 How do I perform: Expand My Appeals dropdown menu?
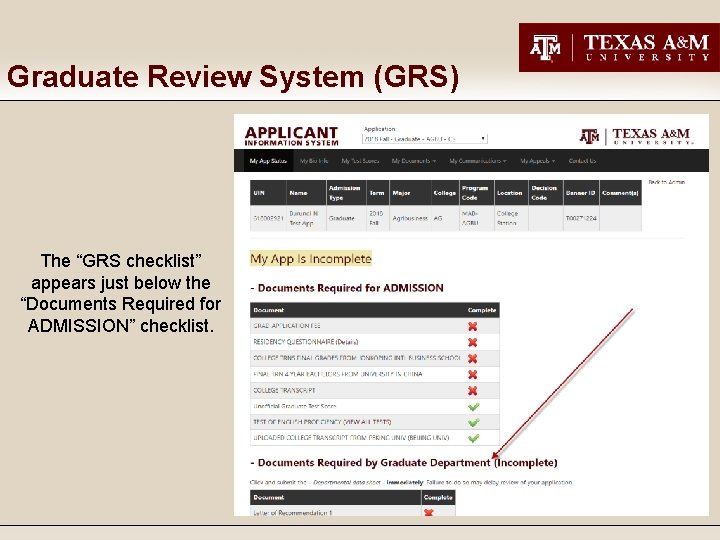pyautogui.click(x=538, y=161)
